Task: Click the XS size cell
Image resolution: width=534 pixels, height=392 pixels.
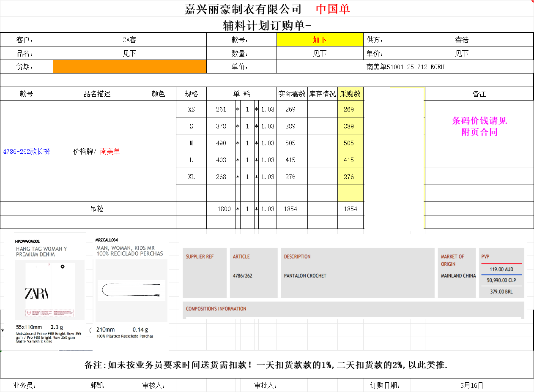Action: tap(191, 109)
